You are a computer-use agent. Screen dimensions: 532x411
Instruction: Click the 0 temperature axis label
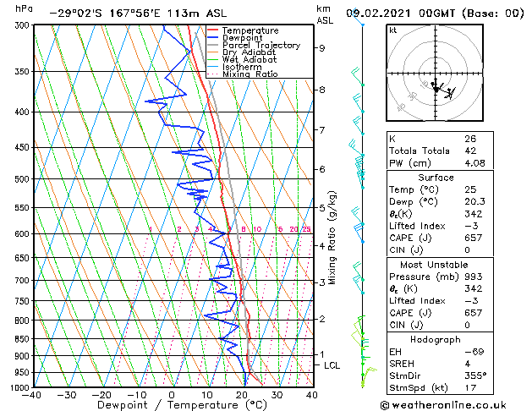click(x=172, y=395)
